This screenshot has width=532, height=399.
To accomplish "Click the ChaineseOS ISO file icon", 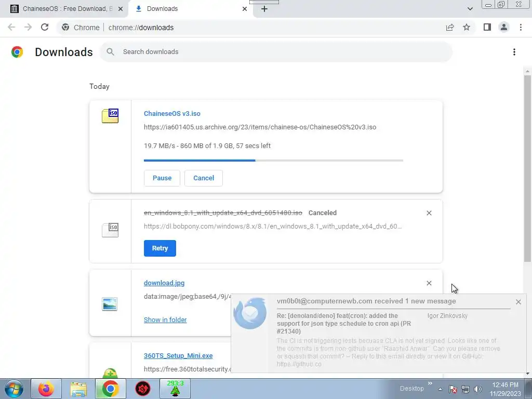I will 110,116.
